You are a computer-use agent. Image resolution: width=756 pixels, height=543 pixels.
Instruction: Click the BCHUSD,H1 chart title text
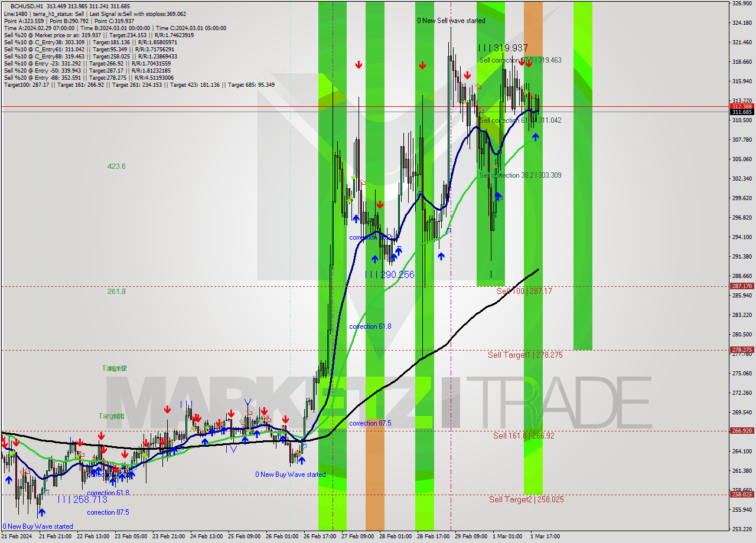point(27,6)
